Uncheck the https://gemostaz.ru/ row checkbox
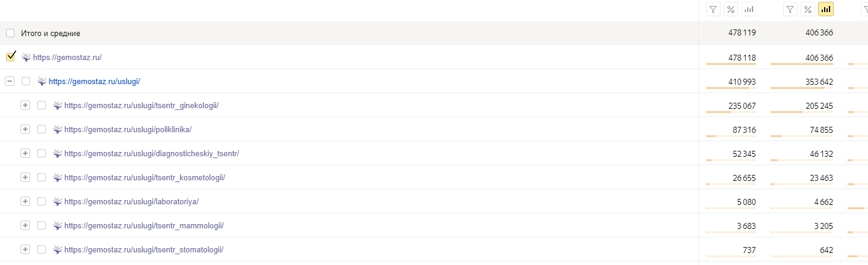This screenshot has width=868, height=265. [x=10, y=57]
